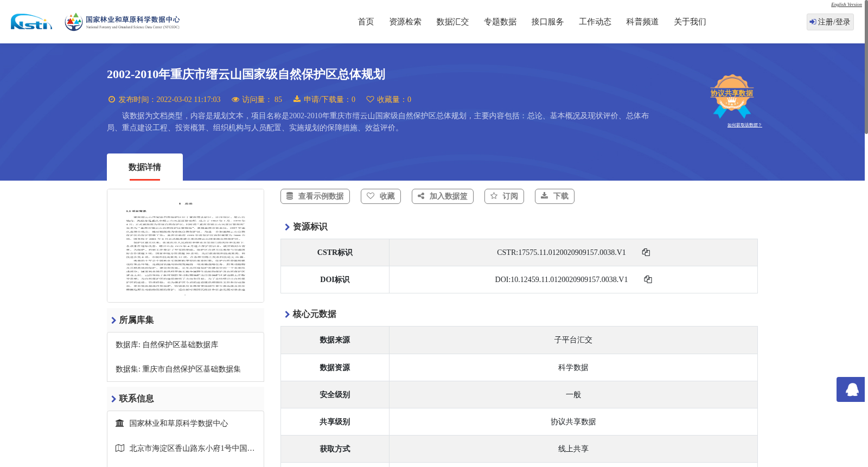868x467 pixels.
Task: Copy the CSTR identifier with copy icon
Action: [646, 252]
